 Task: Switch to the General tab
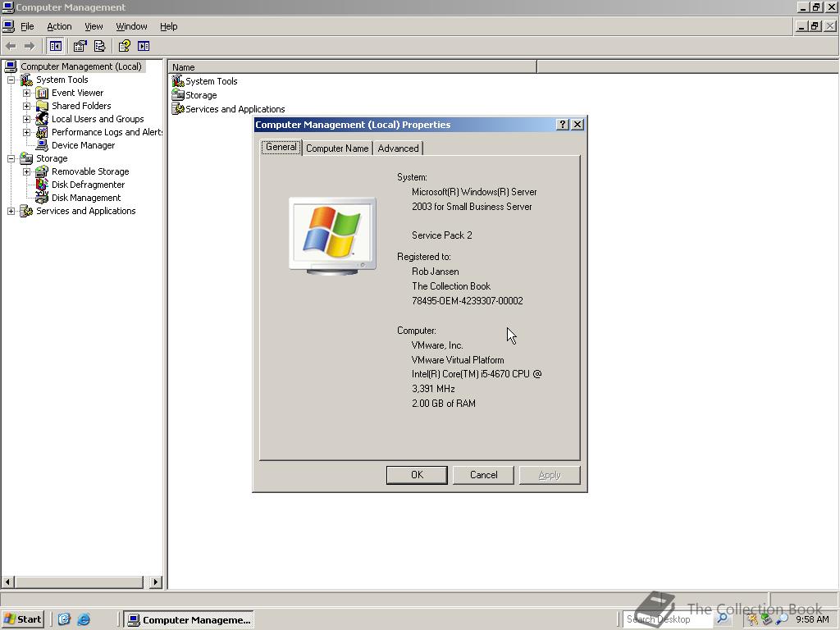[281, 147]
